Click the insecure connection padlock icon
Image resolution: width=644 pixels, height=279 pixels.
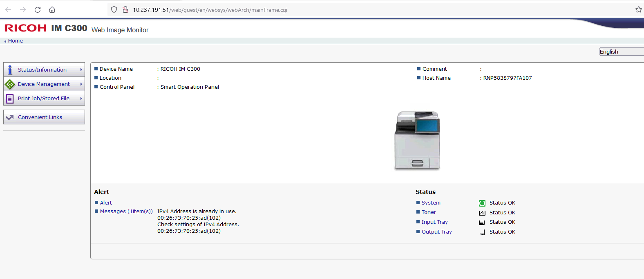click(125, 9)
